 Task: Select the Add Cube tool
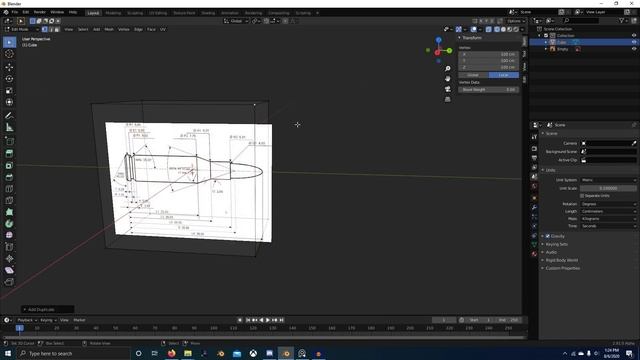pos(9,141)
